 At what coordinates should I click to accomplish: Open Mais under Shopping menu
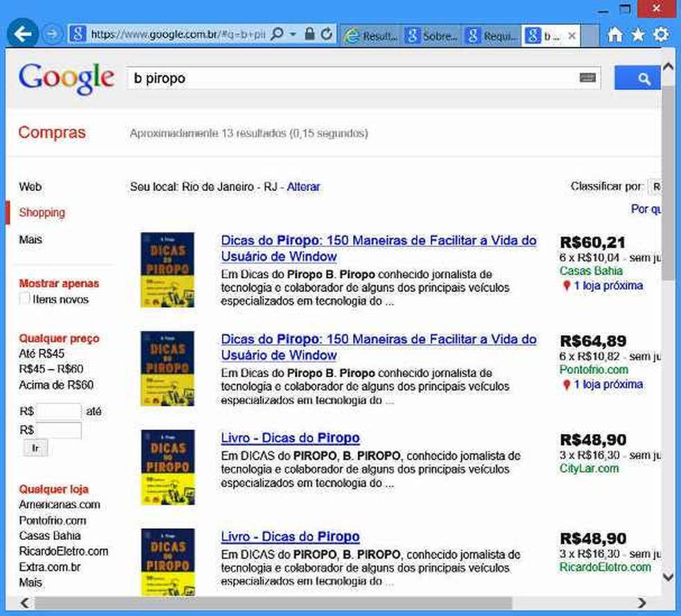point(30,239)
